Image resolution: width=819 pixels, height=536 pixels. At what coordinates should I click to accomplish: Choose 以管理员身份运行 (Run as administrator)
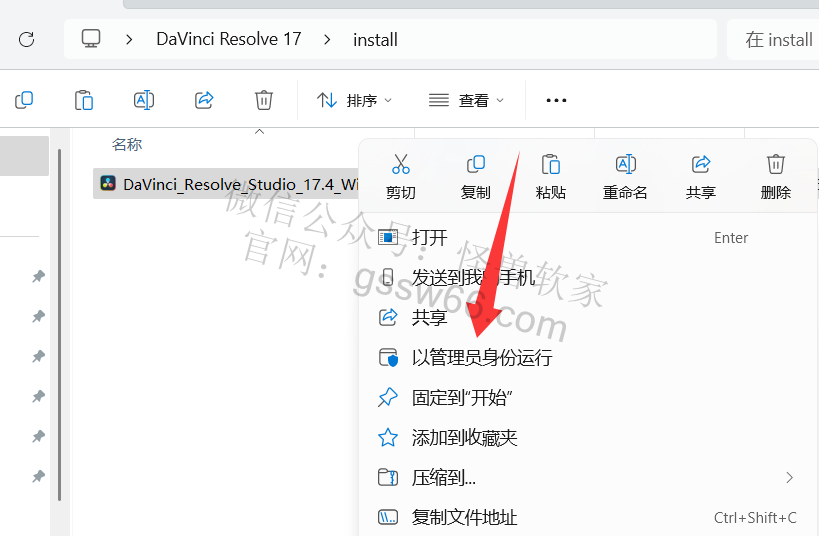coord(588,357)
